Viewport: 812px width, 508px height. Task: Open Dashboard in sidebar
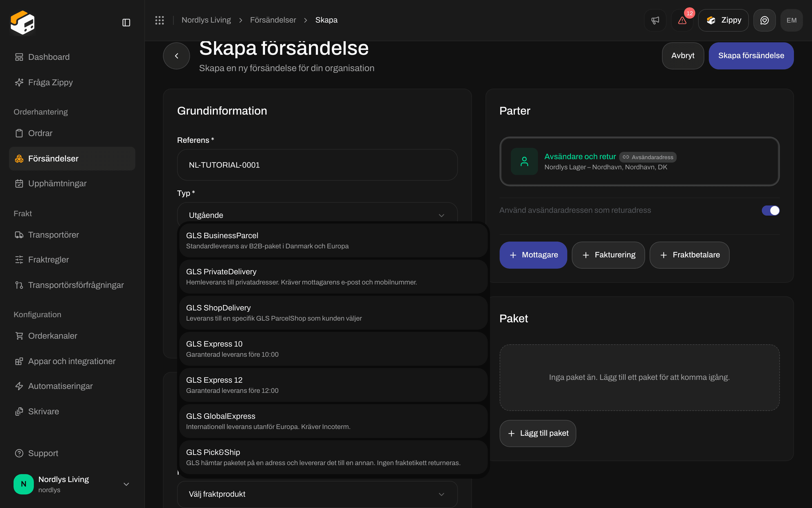tap(72, 57)
